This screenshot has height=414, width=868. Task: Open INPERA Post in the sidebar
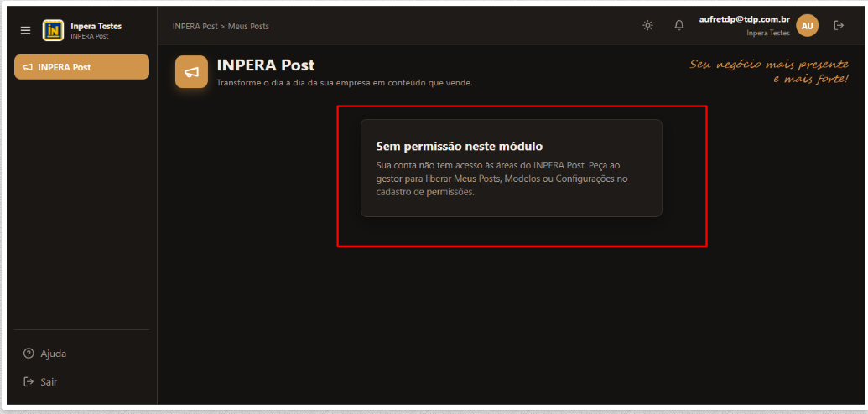click(x=81, y=67)
